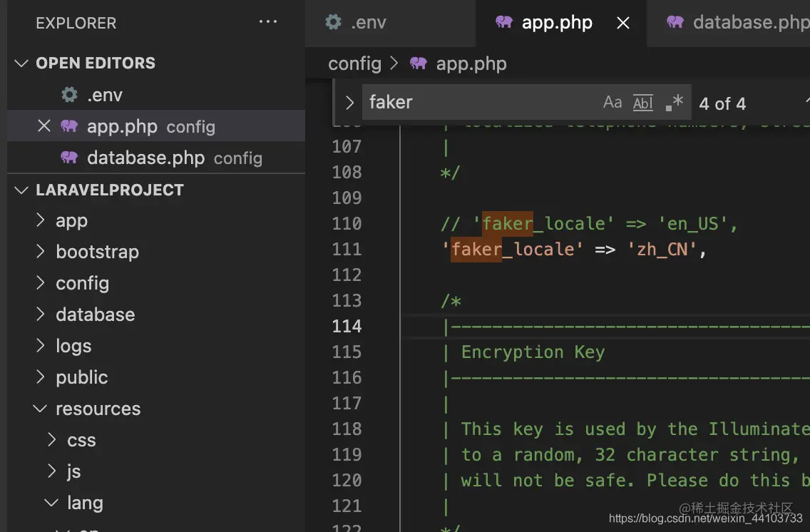Image resolution: width=810 pixels, height=532 pixels.
Task: Open .env from Open Editors list
Action: [156, 95]
